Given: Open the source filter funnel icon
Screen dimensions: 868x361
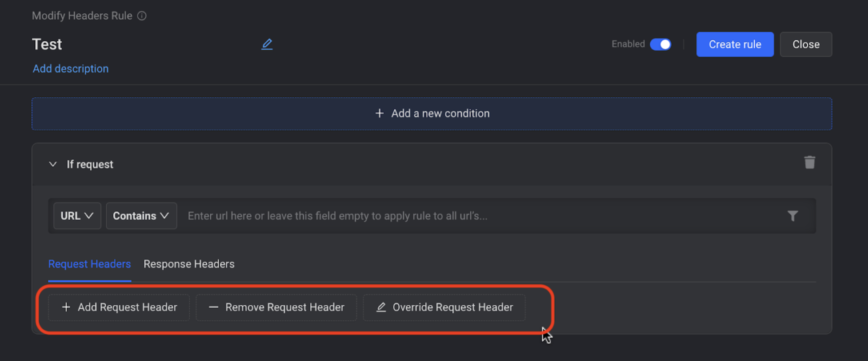Looking at the screenshot, I should click(793, 216).
